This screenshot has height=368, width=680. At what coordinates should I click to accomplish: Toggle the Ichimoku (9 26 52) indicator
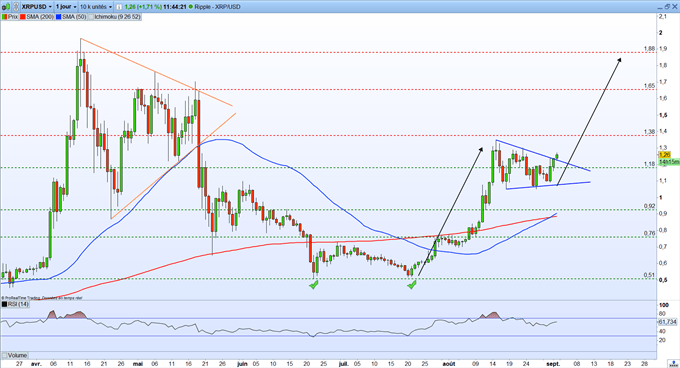coord(115,17)
